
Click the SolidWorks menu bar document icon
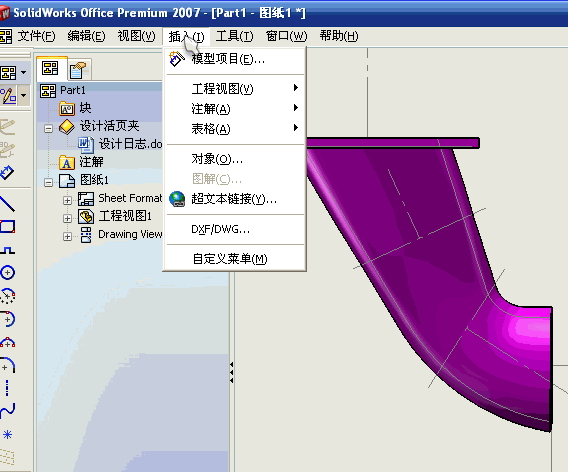click(6, 36)
